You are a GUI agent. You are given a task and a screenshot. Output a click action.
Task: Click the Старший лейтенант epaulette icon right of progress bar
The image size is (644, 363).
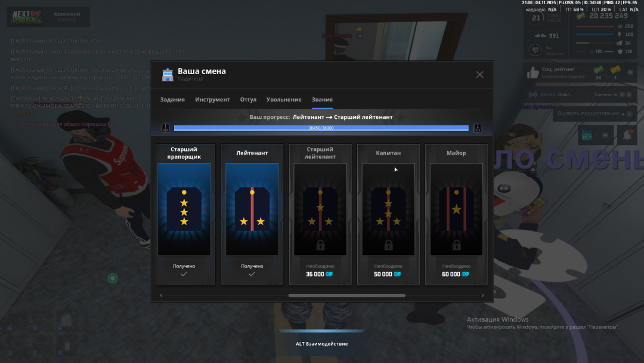[x=477, y=128]
